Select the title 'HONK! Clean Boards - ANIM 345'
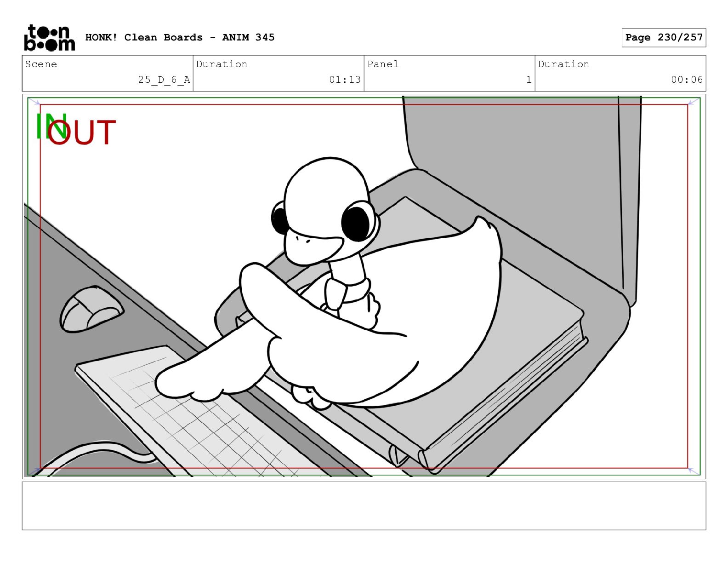This screenshot has width=728, height=563. click(x=180, y=37)
